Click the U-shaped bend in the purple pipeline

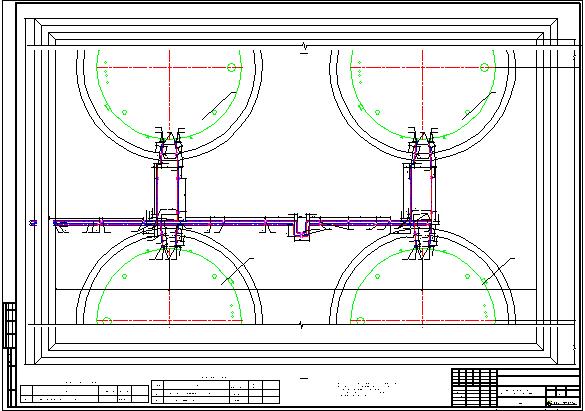coord(301,229)
